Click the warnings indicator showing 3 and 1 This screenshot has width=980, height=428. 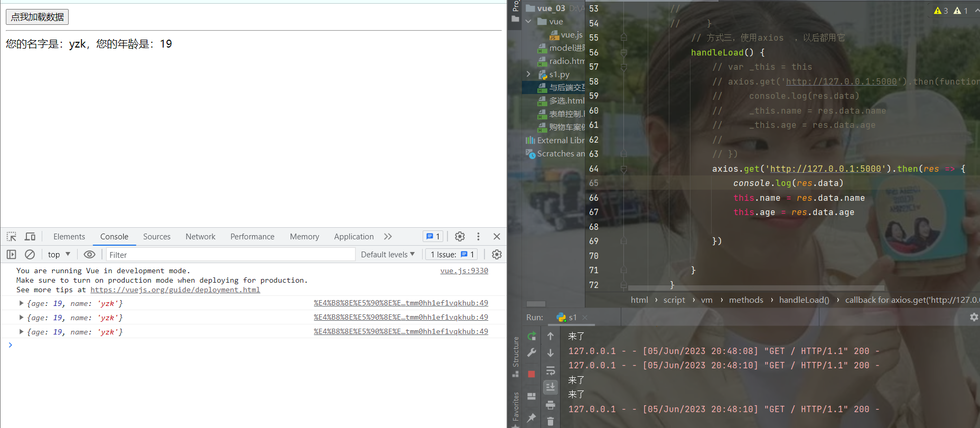pos(951,11)
